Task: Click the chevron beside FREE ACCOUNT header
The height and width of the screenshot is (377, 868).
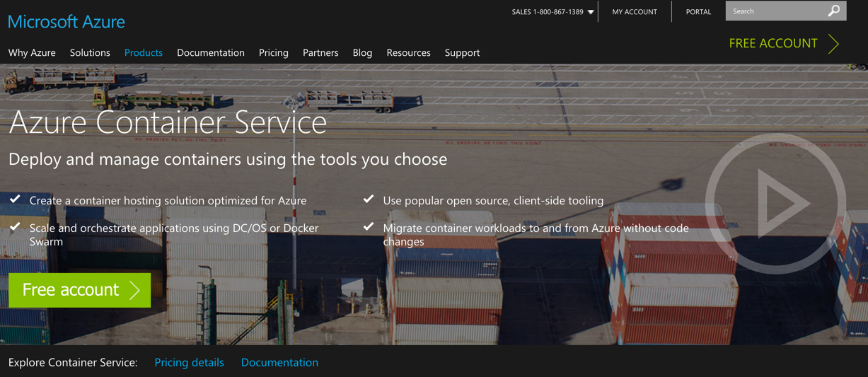Action: [834, 44]
